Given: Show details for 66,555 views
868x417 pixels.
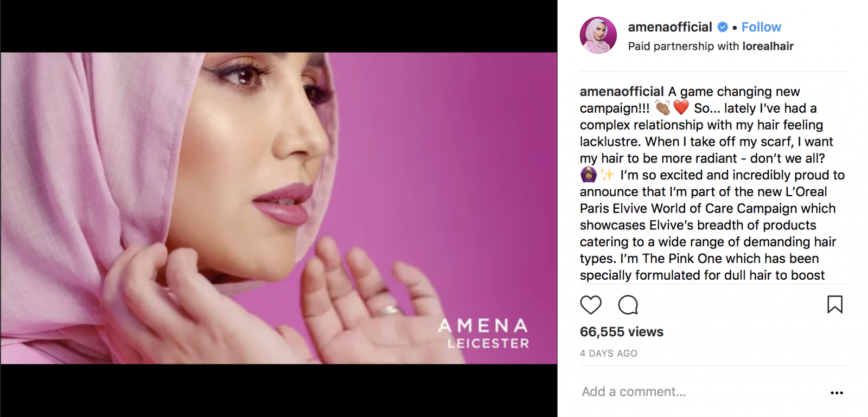Looking at the screenshot, I should point(622,332).
